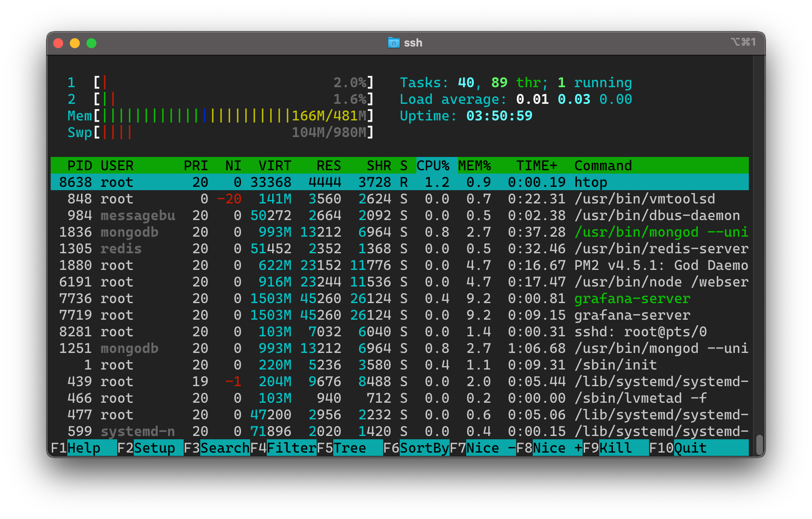This screenshot has width=812, height=519.
Task: Select the /usr/bin/vmtoolsd process row
Action: [x=399, y=199]
